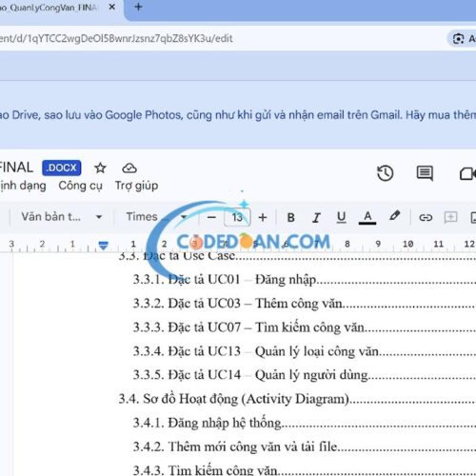Insert a link with the chain icon
This screenshot has width=476, height=476.
point(426,218)
